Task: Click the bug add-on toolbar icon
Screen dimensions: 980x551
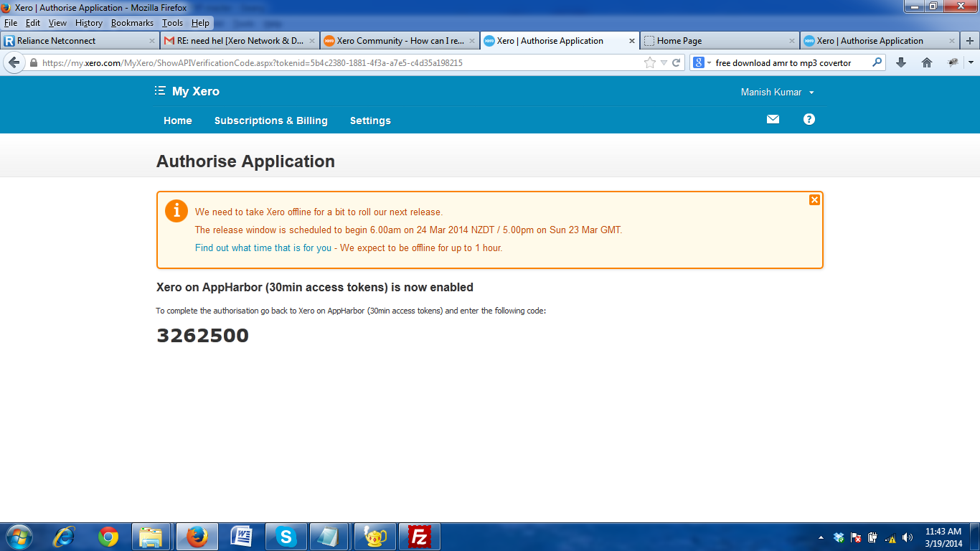Action: click(x=953, y=62)
